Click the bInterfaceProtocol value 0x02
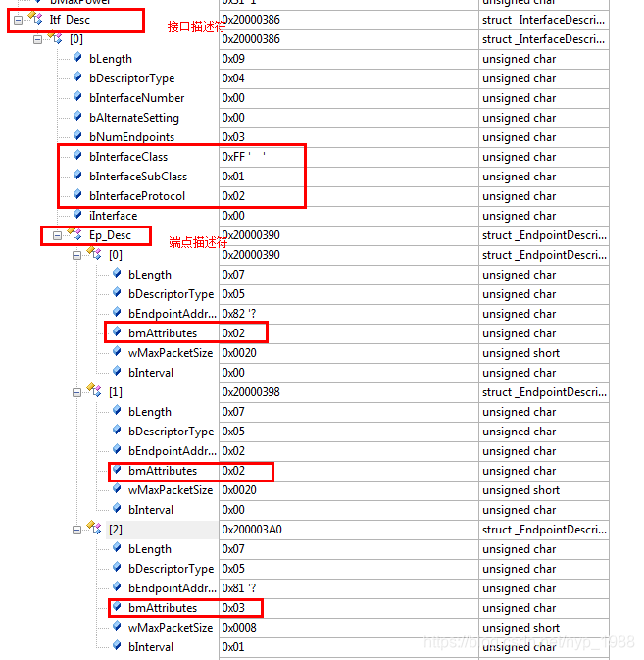The image size is (644, 660). pyautogui.click(x=233, y=196)
